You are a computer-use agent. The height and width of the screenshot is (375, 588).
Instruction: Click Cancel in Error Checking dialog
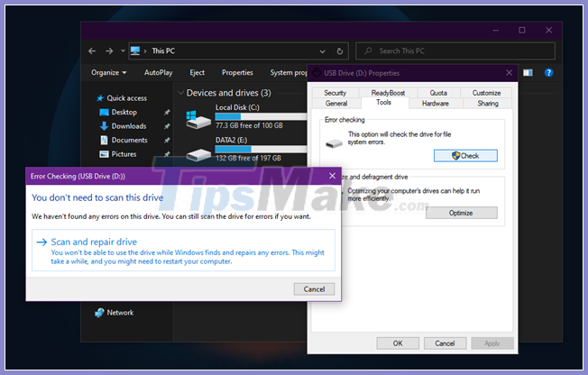314,289
